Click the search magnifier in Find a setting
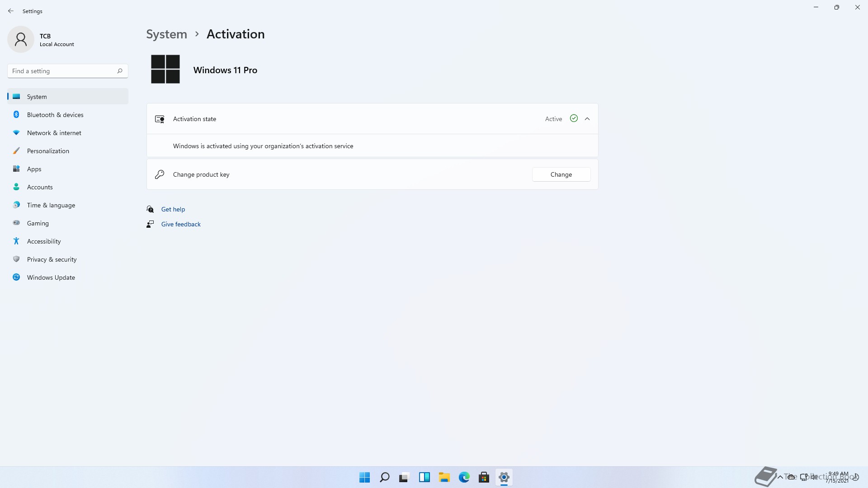 [120, 71]
